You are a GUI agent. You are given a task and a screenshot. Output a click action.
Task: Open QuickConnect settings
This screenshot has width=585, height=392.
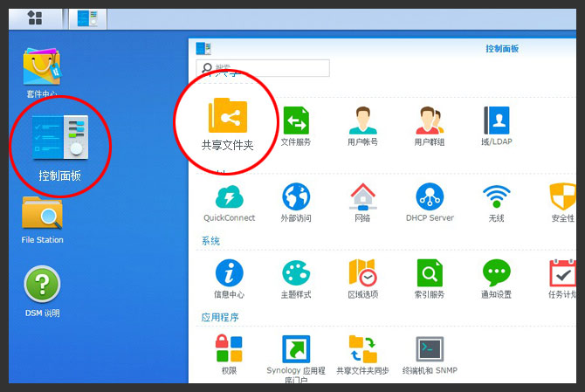coord(229,203)
